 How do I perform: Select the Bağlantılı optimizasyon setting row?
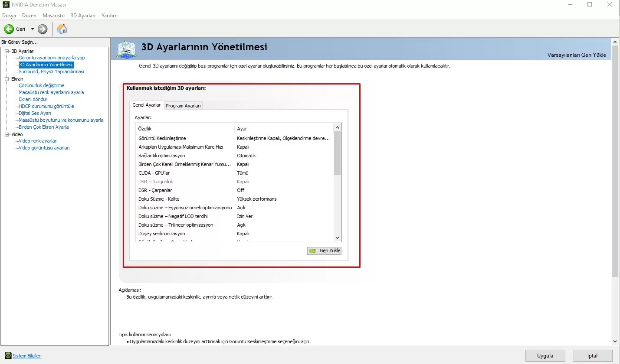coord(234,156)
